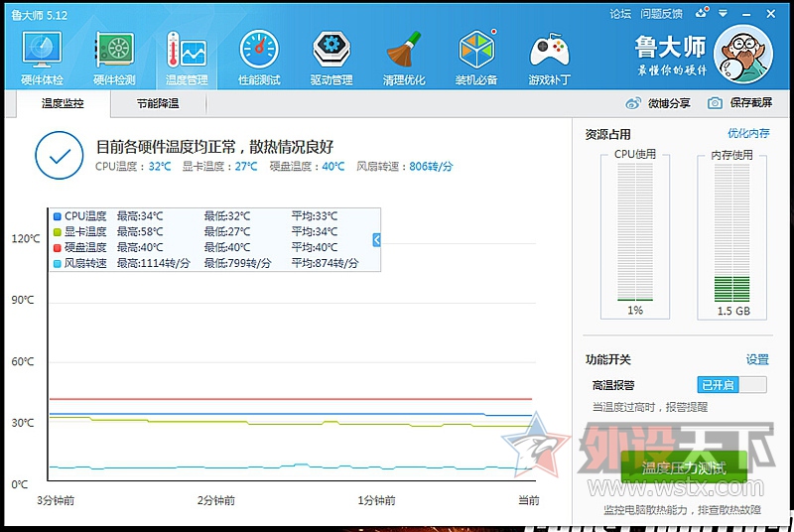Click the cyan 风扇转速 legend swatch

(58, 264)
